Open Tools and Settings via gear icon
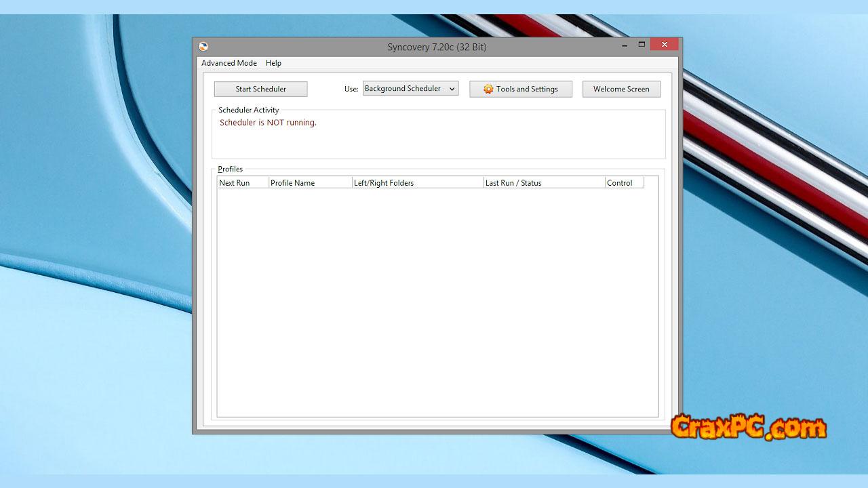 tap(488, 89)
